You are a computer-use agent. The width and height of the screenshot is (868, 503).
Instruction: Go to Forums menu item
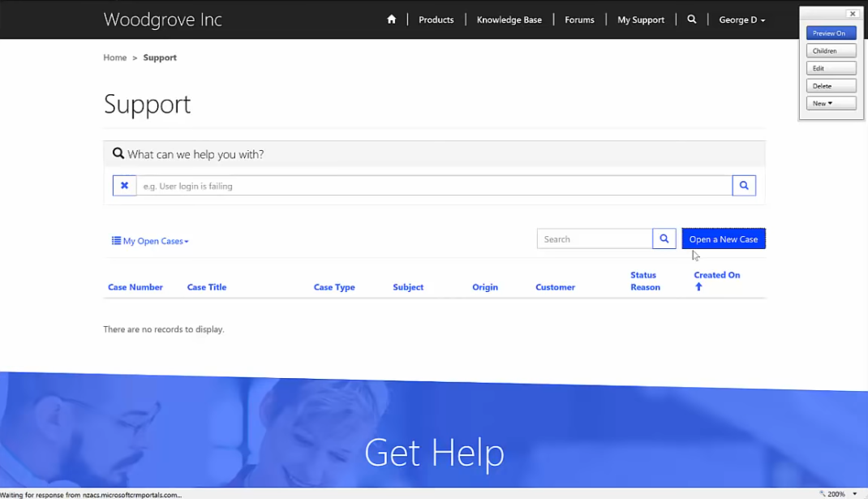pos(579,19)
